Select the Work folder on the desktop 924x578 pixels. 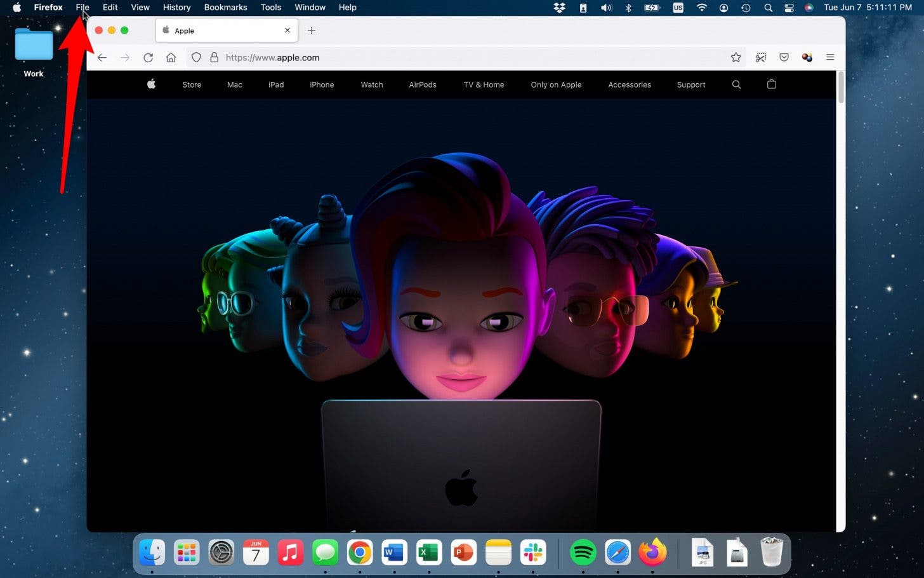tap(34, 53)
